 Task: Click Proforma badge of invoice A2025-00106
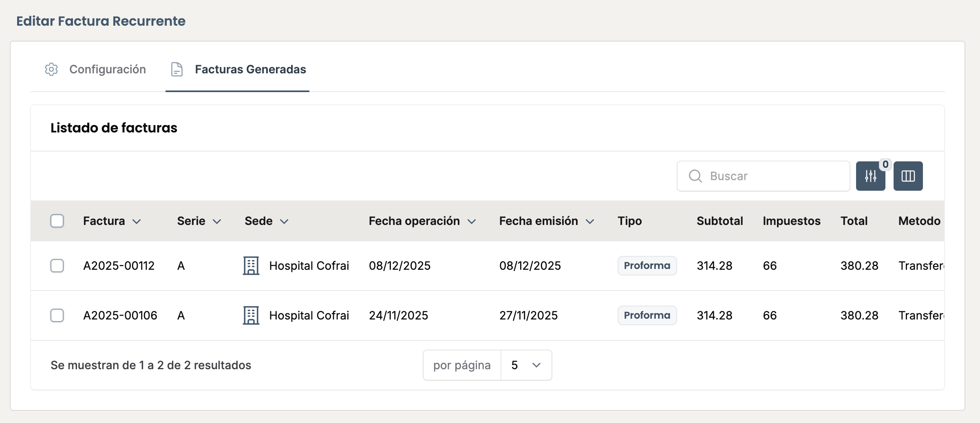click(x=647, y=315)
